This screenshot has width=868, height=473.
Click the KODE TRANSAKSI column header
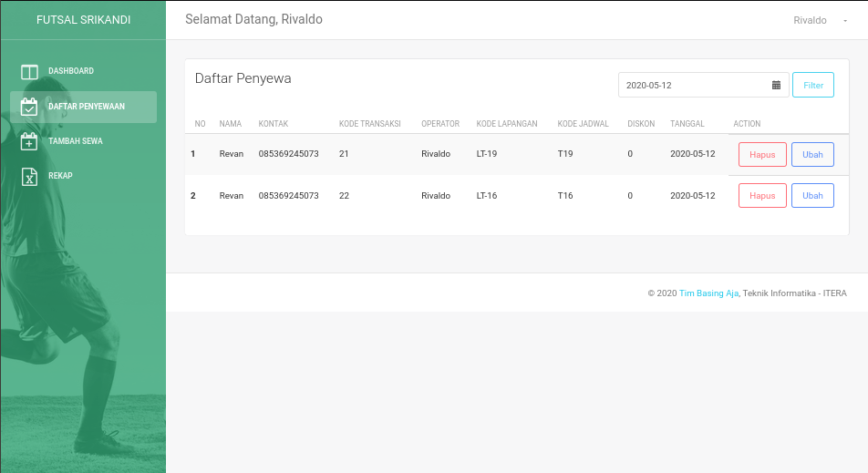tap(369, 124)
